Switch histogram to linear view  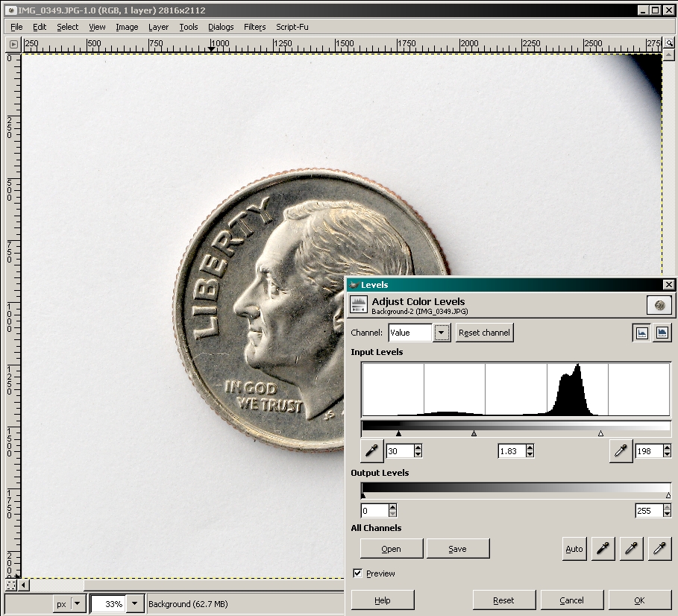coord(641,333)
